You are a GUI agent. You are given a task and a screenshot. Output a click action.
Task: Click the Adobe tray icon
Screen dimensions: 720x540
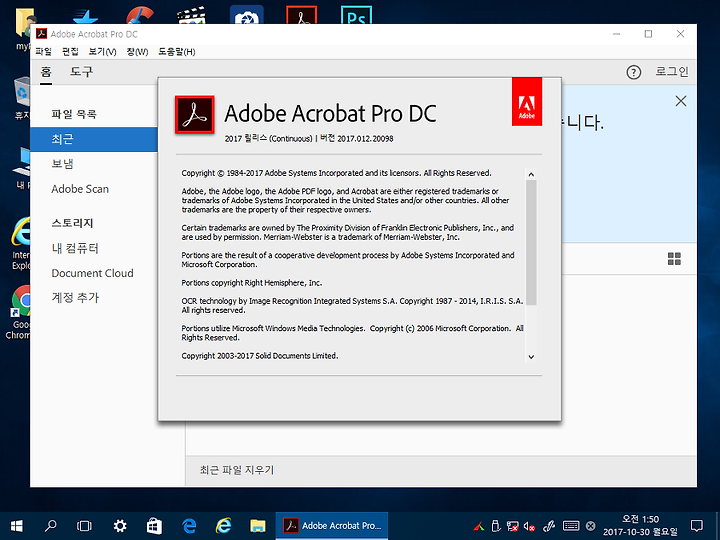pos(479,527)
